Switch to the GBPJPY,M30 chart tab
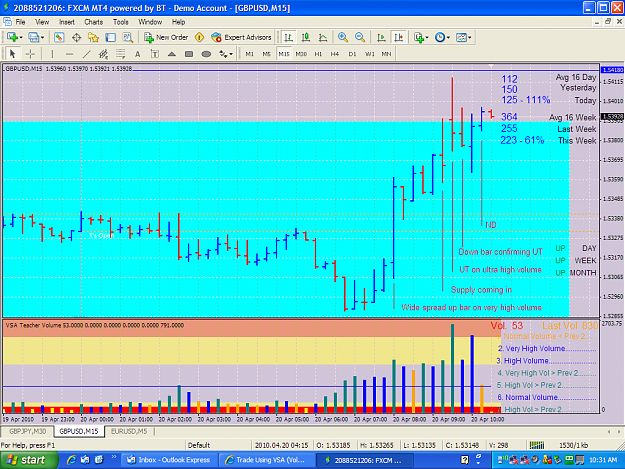This screenshot has width=625, height=469. point(28,431)
